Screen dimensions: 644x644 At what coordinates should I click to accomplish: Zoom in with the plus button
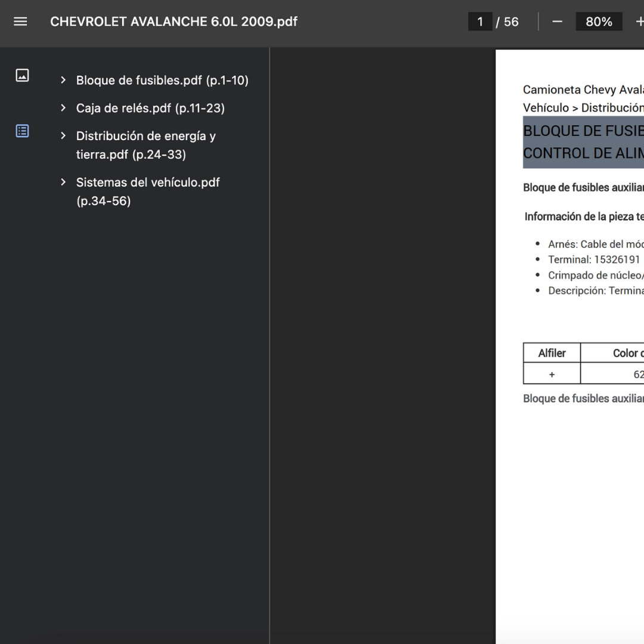point(639,21)
